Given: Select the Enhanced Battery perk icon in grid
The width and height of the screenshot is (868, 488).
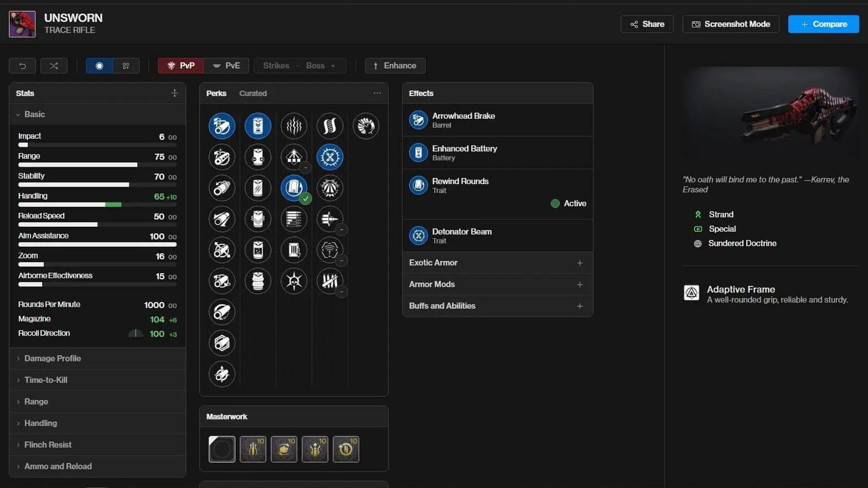Looking at the screenshot, I should point(258,126).
